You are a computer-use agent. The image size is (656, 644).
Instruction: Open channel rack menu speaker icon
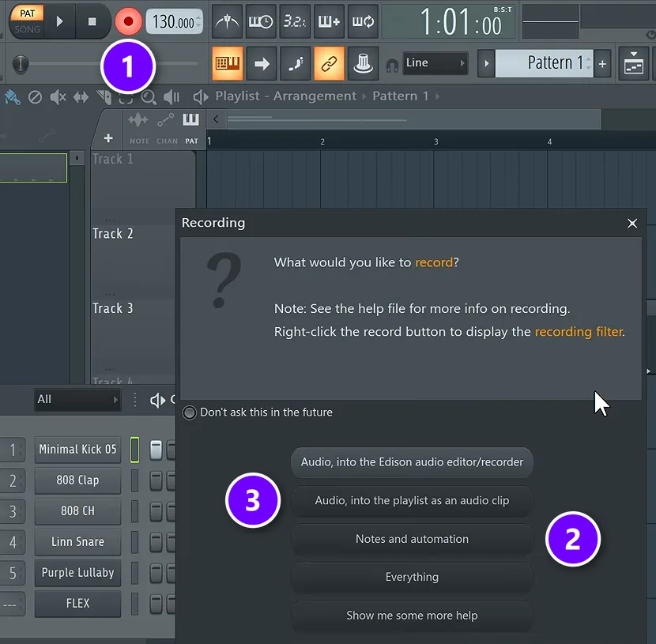pyautogui.click(x=158, y=400)
